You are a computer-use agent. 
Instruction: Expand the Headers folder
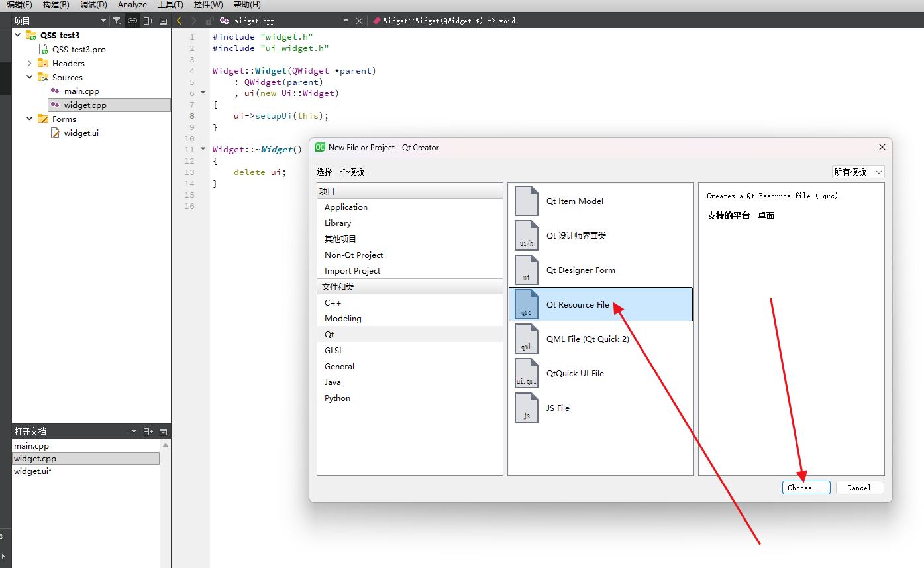point(30,64)
